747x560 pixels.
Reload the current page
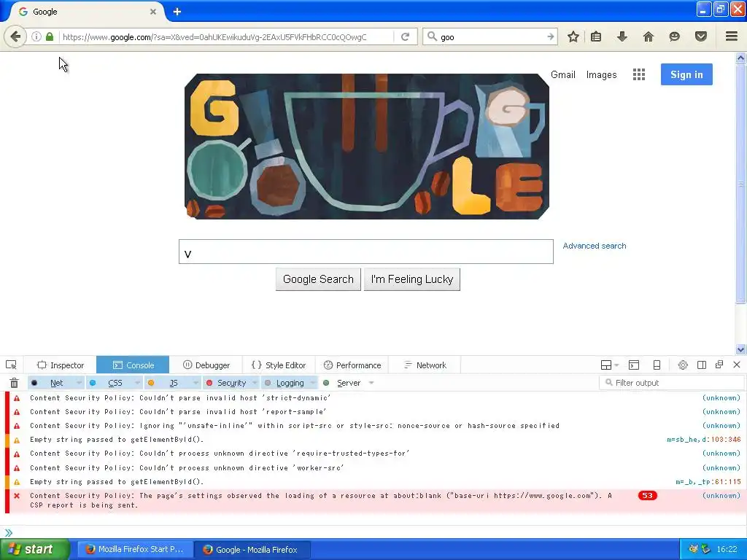pyautogui.click(x=406, y=36)
